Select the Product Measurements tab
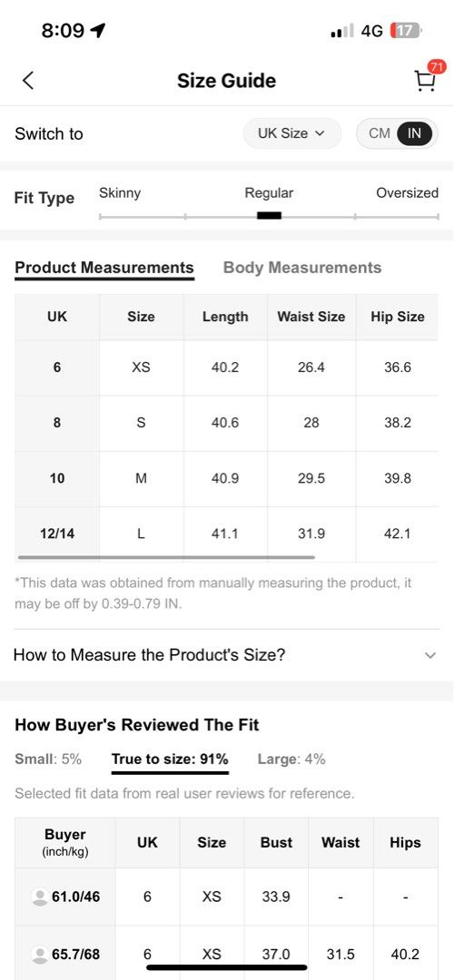Screen dimensions: 454x980 coord(104,268)
